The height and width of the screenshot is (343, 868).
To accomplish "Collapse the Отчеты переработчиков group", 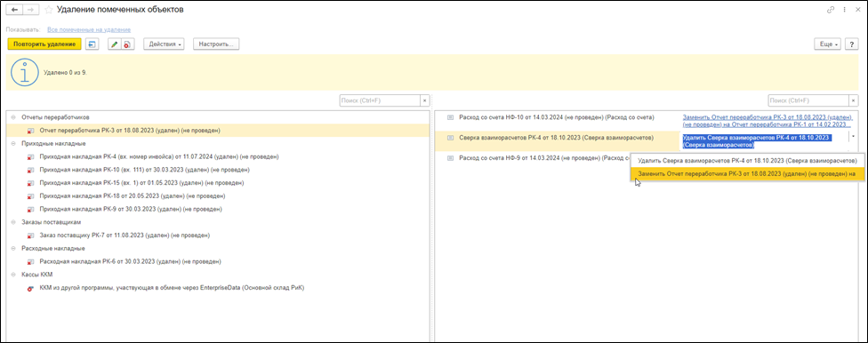I will 12,117.
